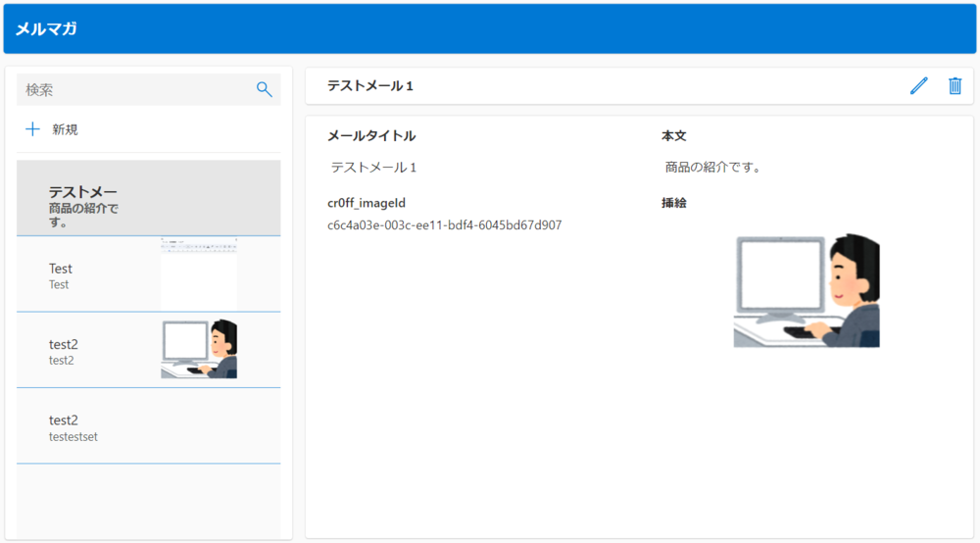Click the 挿絵 illustration image in detail pane
The height and width of the screenshot is (543, 980).
click(x=807, y=290)
